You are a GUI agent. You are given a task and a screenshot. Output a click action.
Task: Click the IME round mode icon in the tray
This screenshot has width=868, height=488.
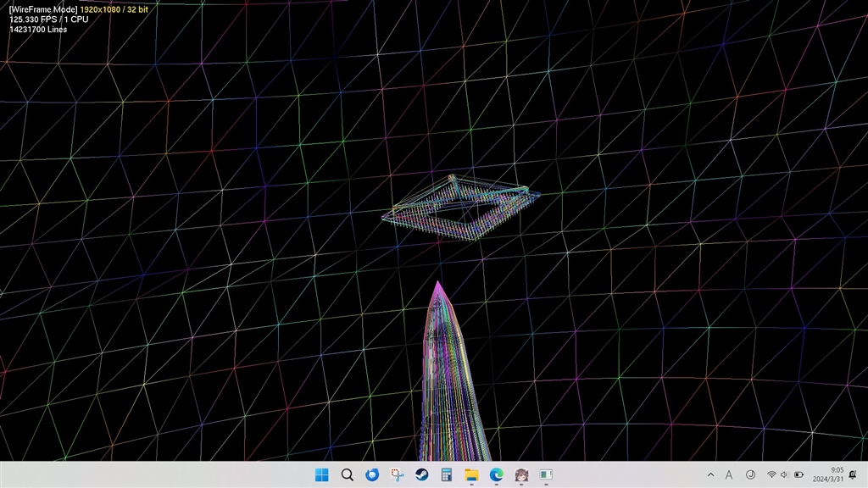[751, 474]
